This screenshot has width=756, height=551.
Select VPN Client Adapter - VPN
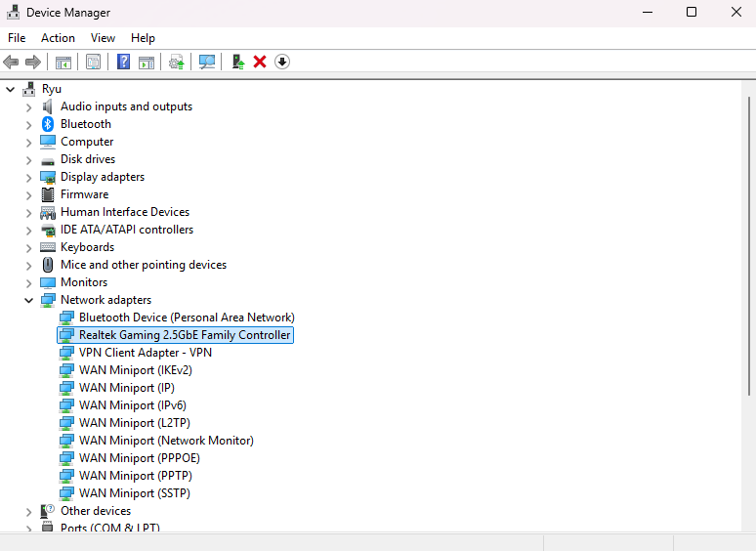point(146,353)
